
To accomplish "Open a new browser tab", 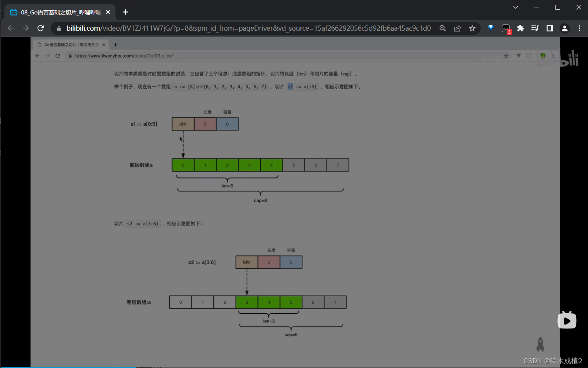I will pos(125,12).
